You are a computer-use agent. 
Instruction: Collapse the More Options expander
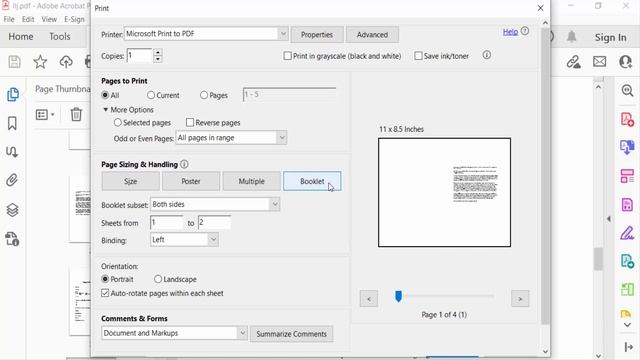click(x=106, y=109)
